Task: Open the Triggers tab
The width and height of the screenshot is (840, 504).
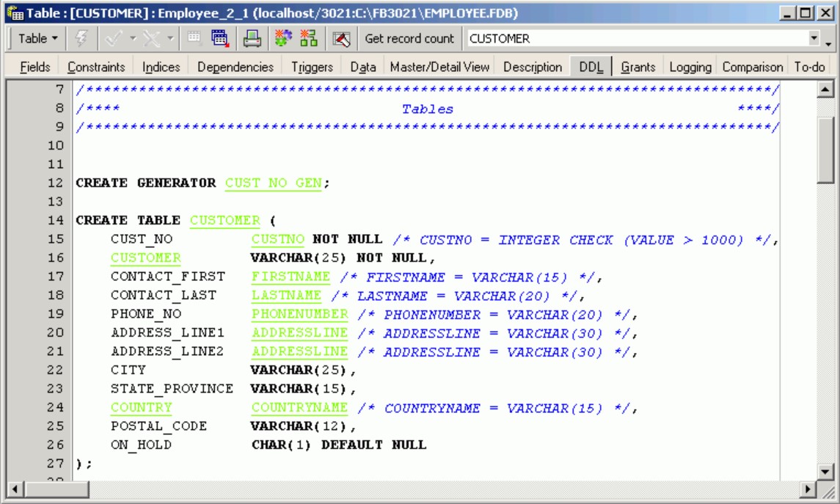Action: click(312, 67)
